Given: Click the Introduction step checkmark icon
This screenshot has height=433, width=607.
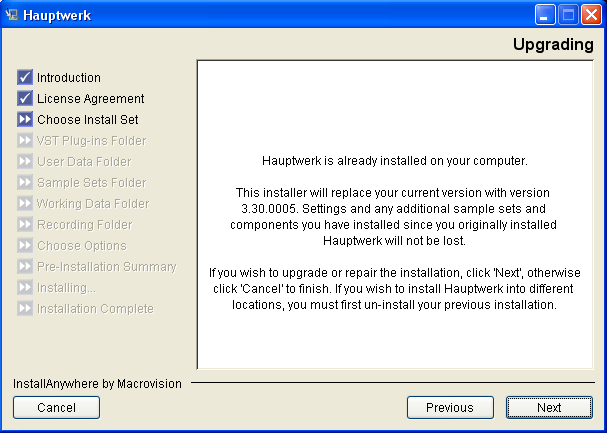Looking at the screenshot, I should click(25, 77).
